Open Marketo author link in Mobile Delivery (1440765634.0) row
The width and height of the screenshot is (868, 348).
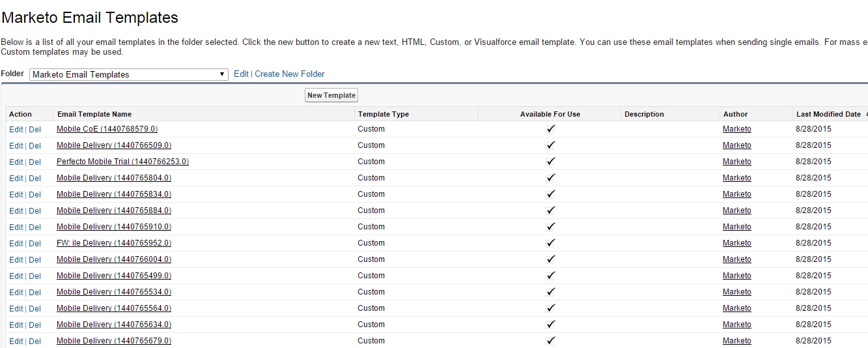point(736,325)
